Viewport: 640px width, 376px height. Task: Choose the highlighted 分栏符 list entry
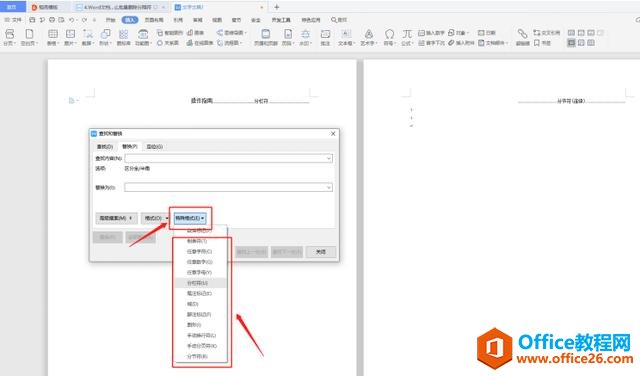200,283
